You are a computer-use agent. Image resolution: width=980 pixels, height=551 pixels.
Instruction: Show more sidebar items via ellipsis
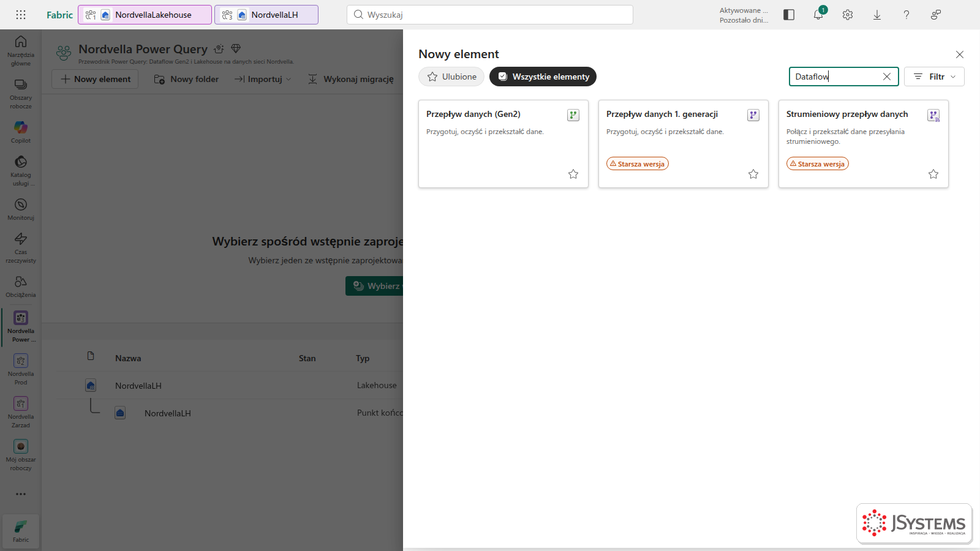click(x=21, y=494)
